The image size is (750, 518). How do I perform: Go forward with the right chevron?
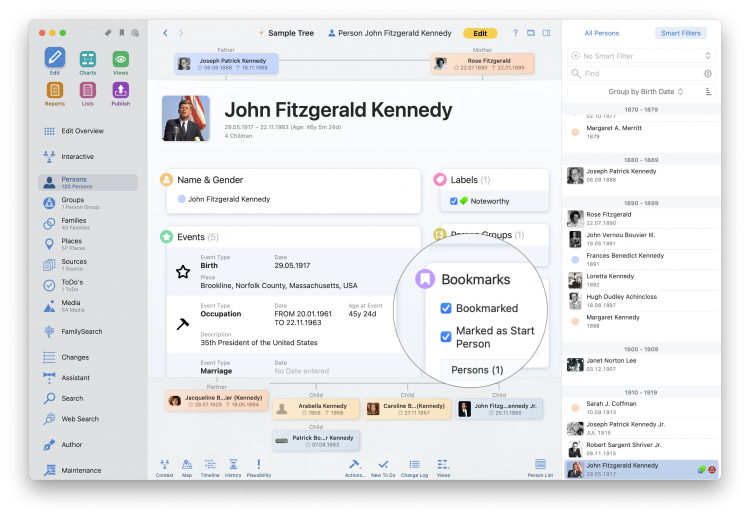click(181, 33)
